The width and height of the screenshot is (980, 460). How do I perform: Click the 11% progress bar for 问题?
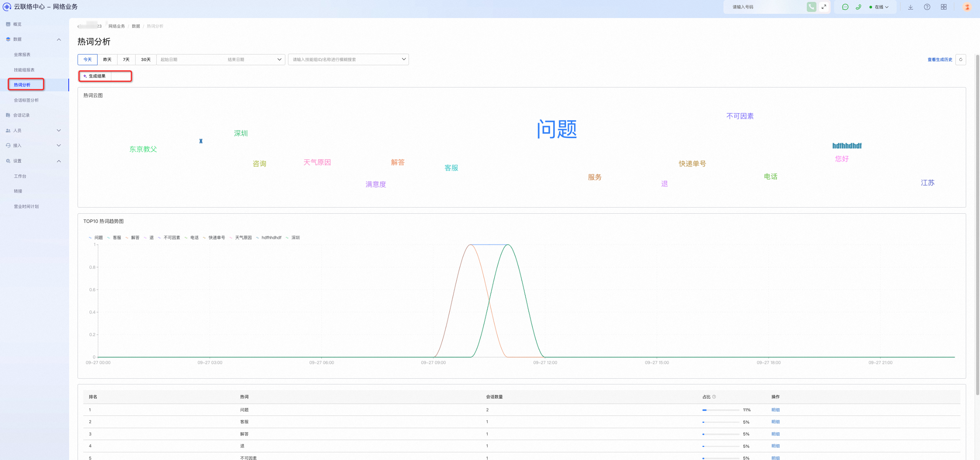(721, 410)
